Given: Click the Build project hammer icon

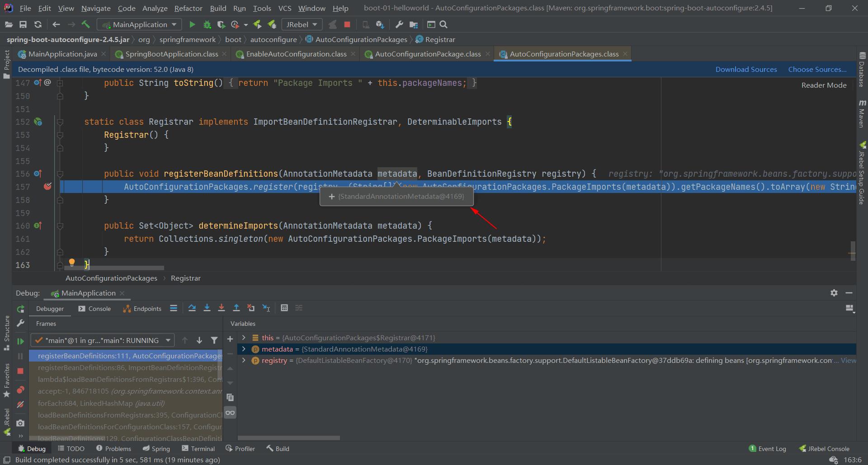Looking at the screenshot, I should coord(86,24).
